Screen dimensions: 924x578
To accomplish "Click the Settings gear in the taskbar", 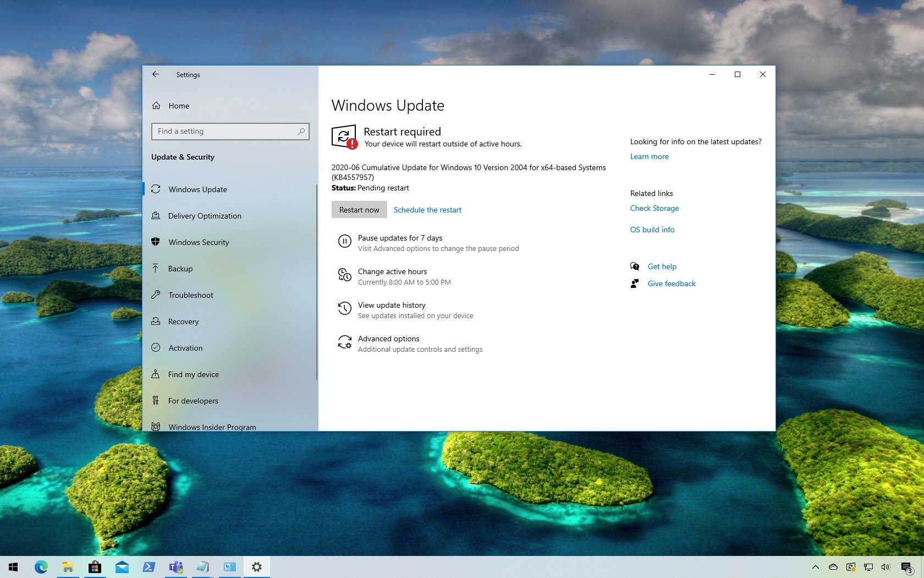I will tap(257, 567).
